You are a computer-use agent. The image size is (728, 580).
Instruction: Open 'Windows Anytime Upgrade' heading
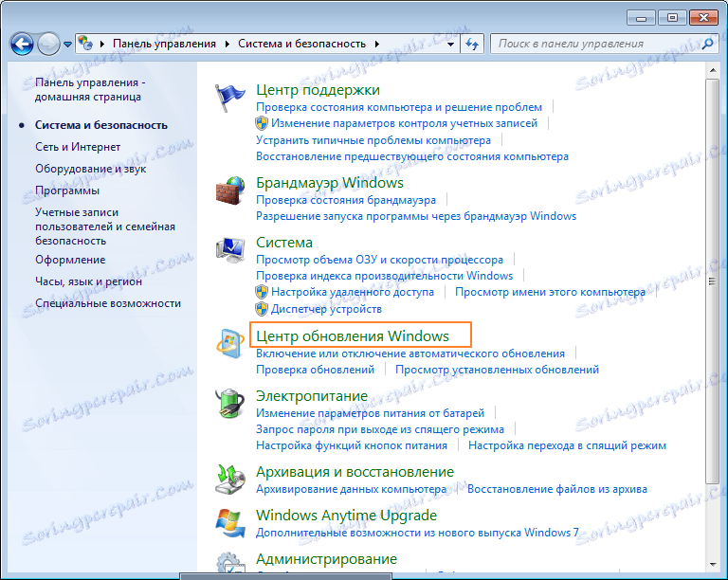coord(346,515)
